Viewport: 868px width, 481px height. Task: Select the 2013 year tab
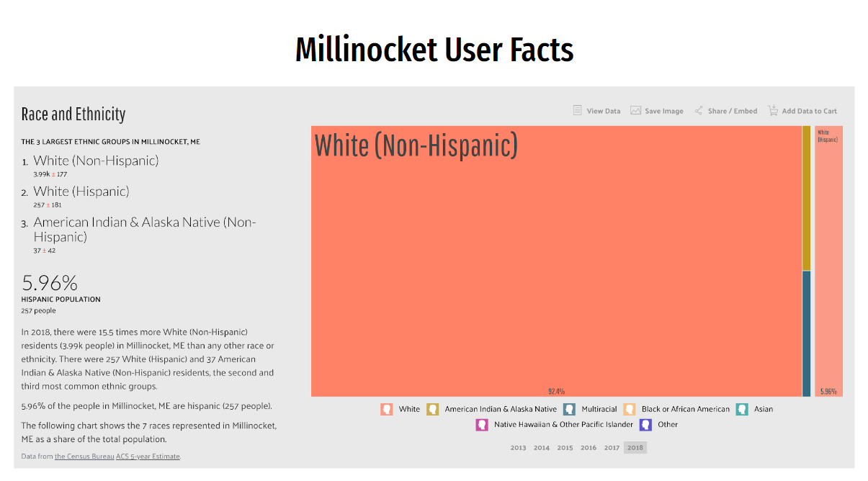[x=518, y=448]
